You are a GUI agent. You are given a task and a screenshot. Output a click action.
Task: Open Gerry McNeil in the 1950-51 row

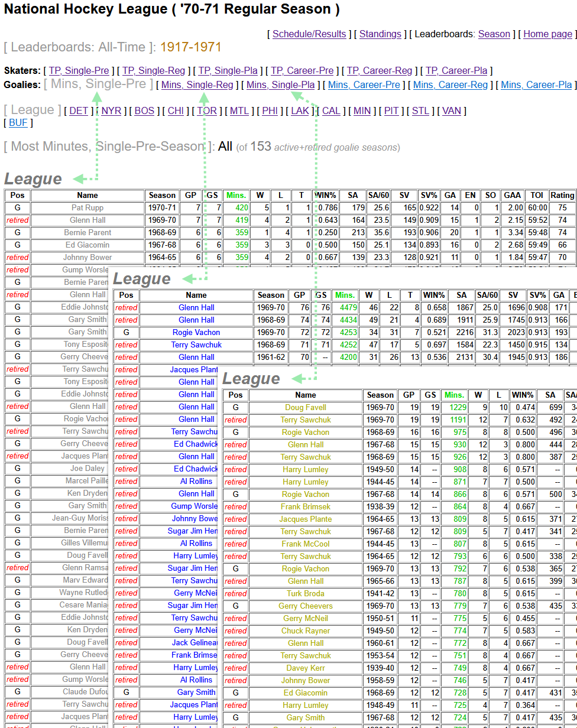pyautogui.click(x=306, y=619)
